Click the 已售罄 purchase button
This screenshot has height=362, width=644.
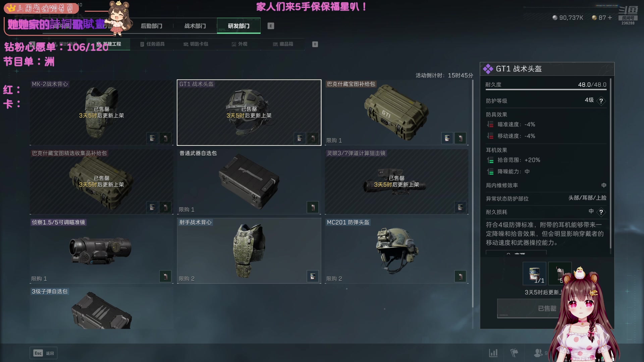tap(547, 308)
